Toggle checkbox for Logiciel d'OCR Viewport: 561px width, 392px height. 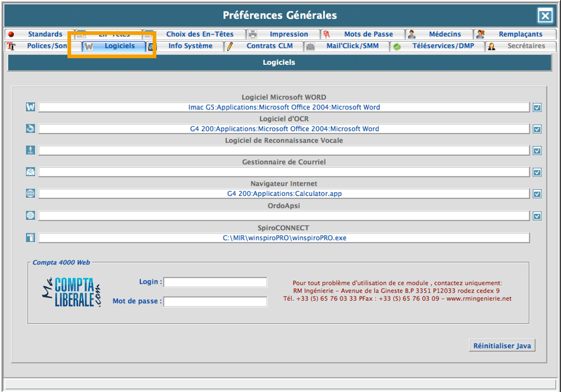click(537, 129)
